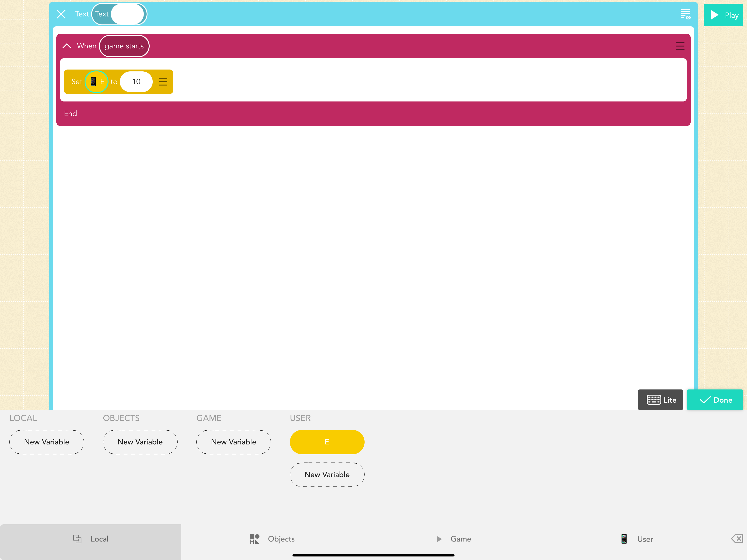Change the game starts event parameter
Viewport: 747px width, 560px height.
[124, 46]
